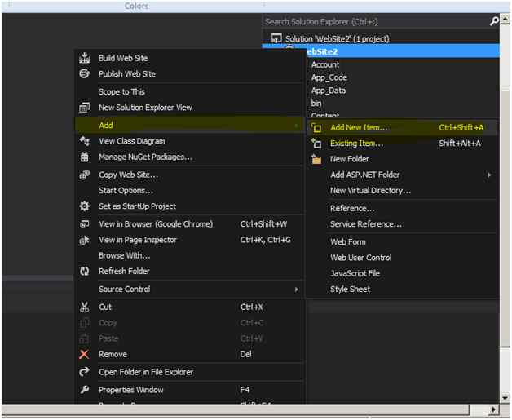Select Existing Item in the Add submenu

pyautogui.click(x=356, y=144)
